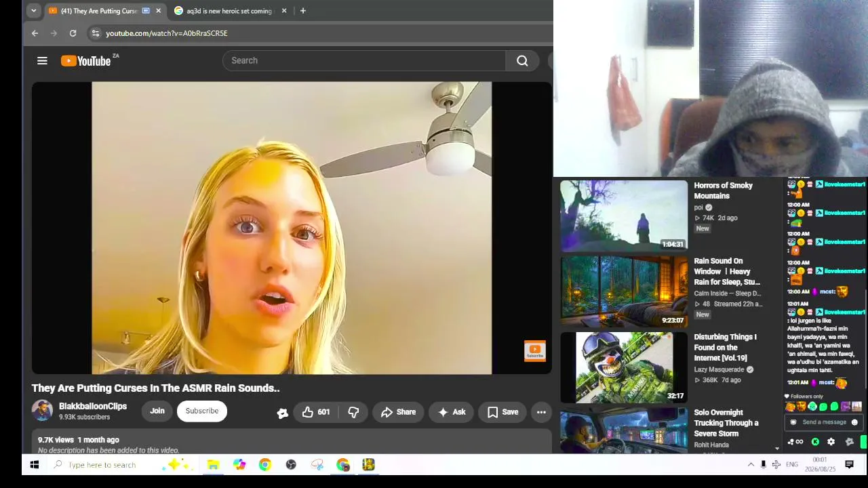Close the 'aq3d is new heroic set' tab
Screen dimensions: 868x488
[284, 11]
